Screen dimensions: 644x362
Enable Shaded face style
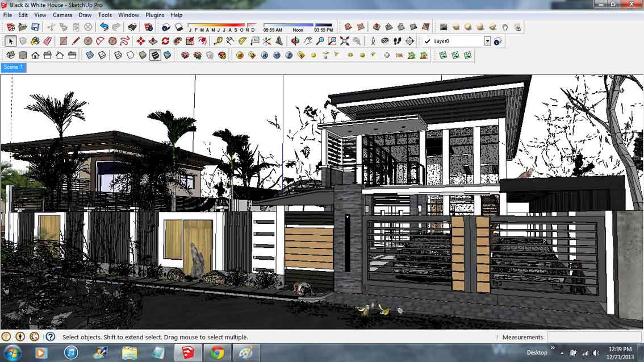click(x=143, y=55)
